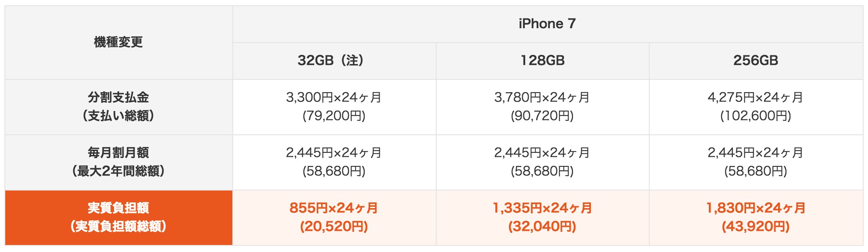Click 256GB monthly discount 2,445円×24ヶ月
This screenshot has width=868, height=252.
point(756,153)
